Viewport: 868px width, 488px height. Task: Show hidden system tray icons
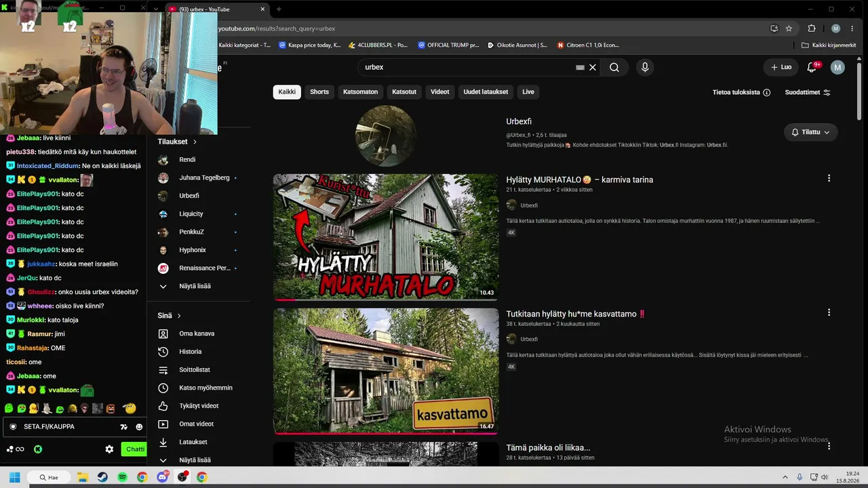click(785, 477)
